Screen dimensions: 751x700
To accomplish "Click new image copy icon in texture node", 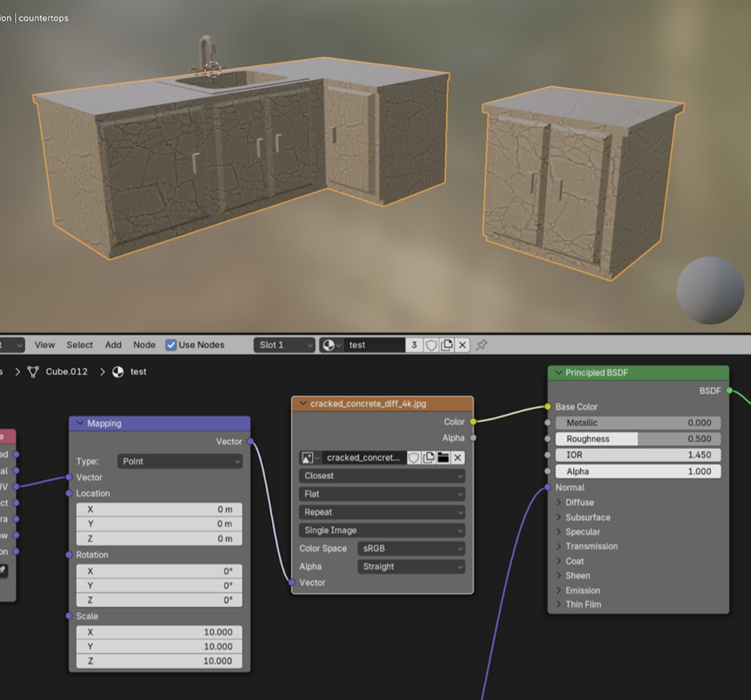I will point(429,458).
